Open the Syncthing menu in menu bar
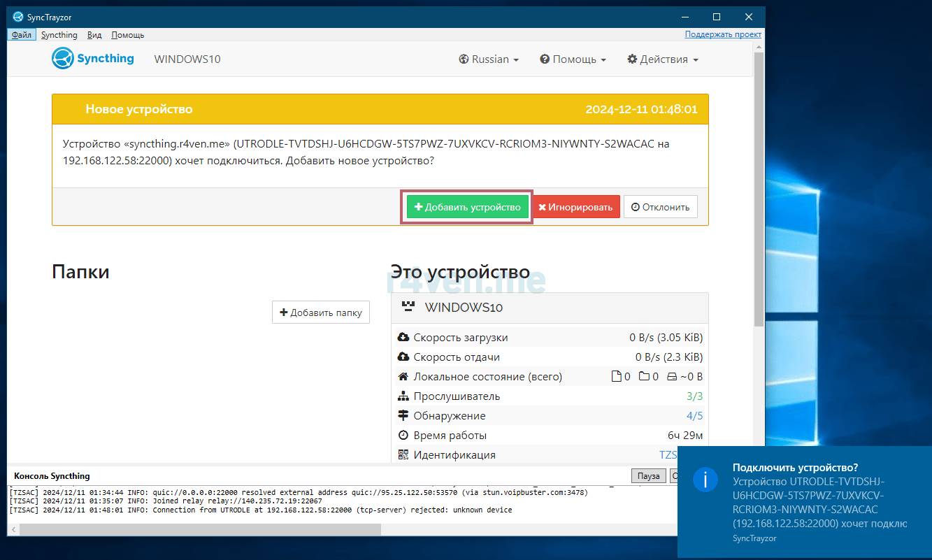 click(59, 35)
